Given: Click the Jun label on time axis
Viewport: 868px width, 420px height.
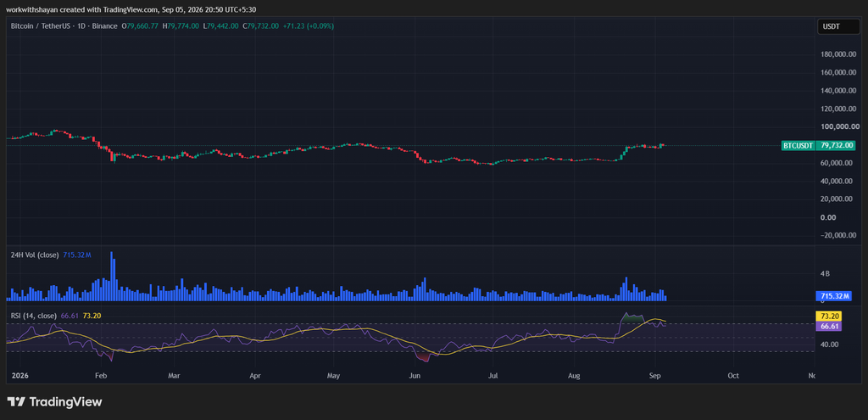Looking at the screenshot, I should coord(414,376).
